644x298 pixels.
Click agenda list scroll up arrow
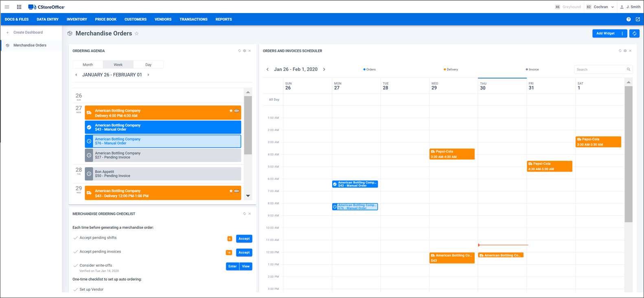click(x=248, y=92)
